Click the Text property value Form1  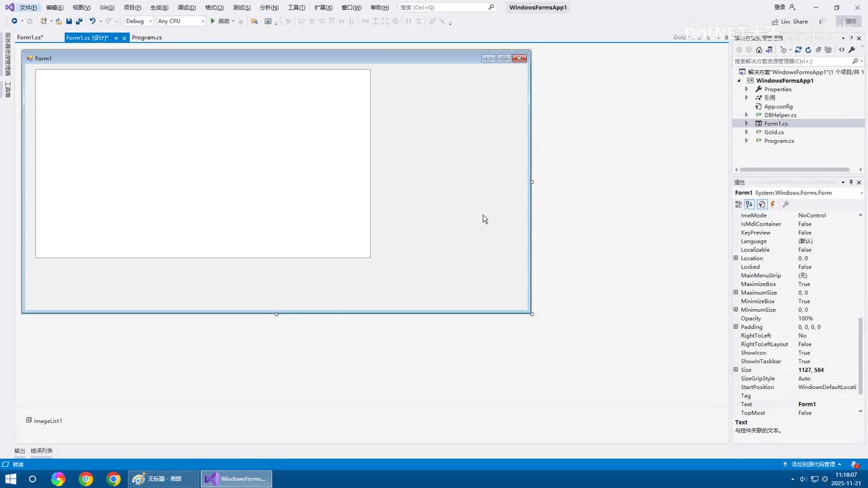pos(807,405)
